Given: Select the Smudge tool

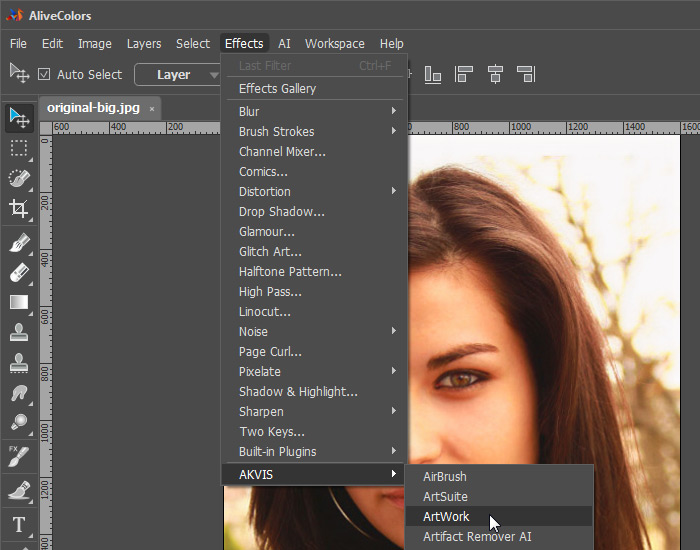Looking at the screenshot, I should (19, 393).
